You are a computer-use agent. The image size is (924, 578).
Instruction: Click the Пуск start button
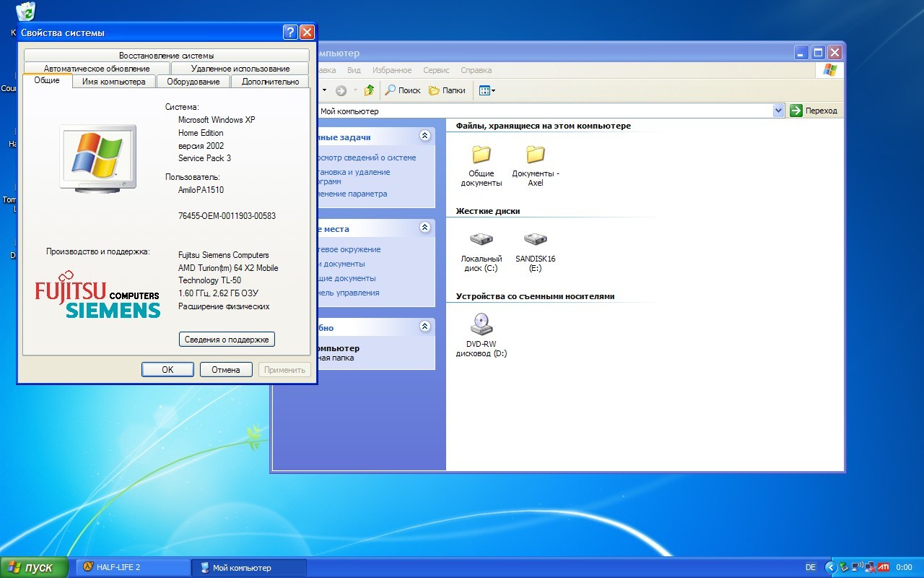point(34,567)
